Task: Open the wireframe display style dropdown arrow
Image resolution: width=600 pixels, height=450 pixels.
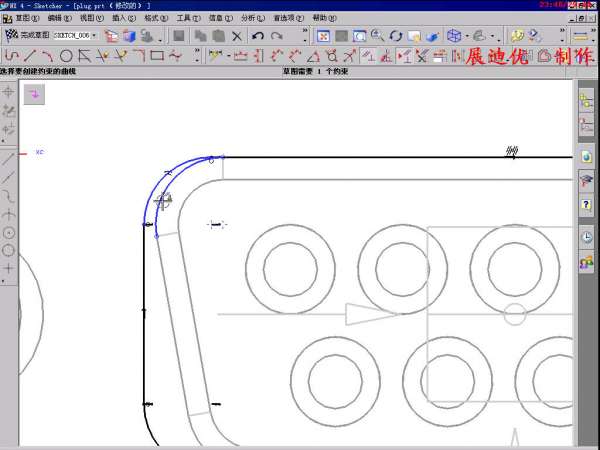Action: tap(467, 37)
